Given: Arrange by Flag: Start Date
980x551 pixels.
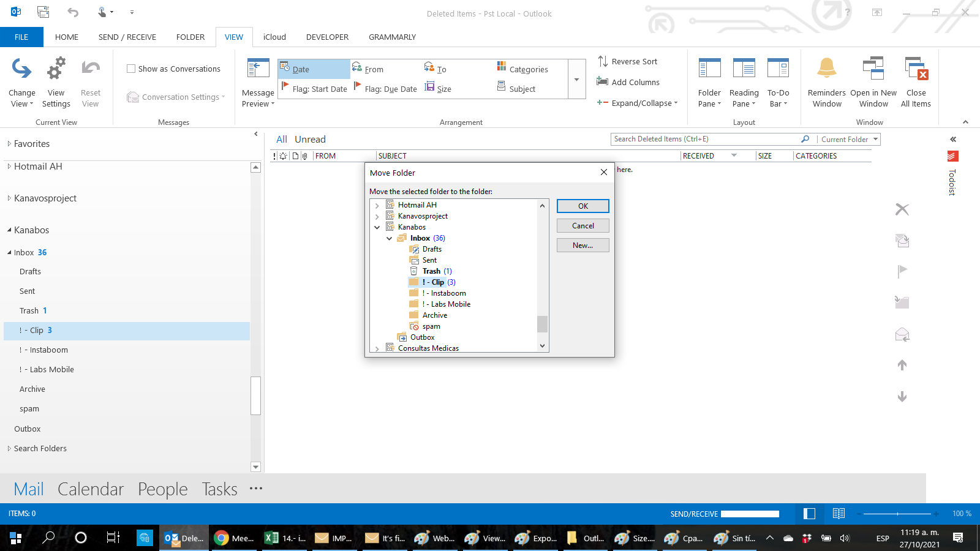Looking at the screenshot, I should 314,89.
